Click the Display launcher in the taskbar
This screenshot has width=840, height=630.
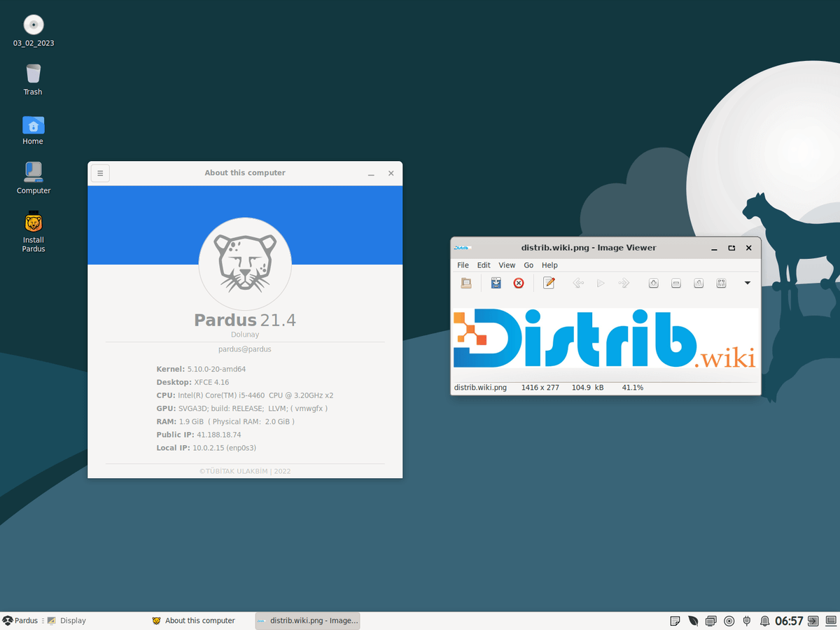(66, 620)
